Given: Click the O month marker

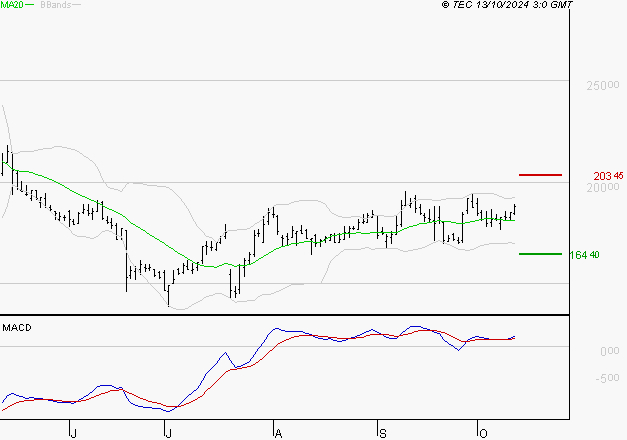Looking at the screenshot, I should point(483,434).
